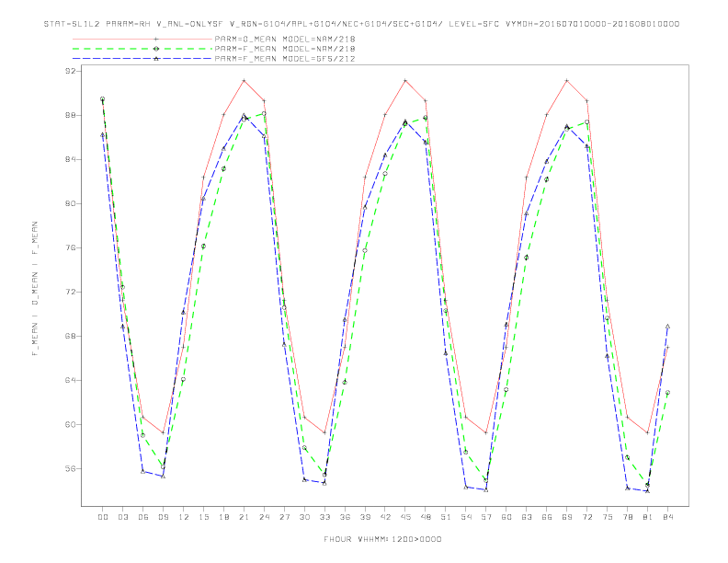
Task: Click blue triangle data point at hour 06
Action: coord(143,472)
